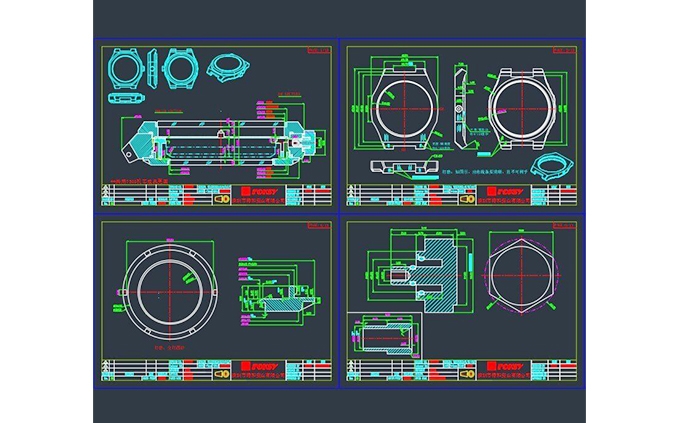Select the narrow side profile view in top-right sheet

(x=458, y=103)
